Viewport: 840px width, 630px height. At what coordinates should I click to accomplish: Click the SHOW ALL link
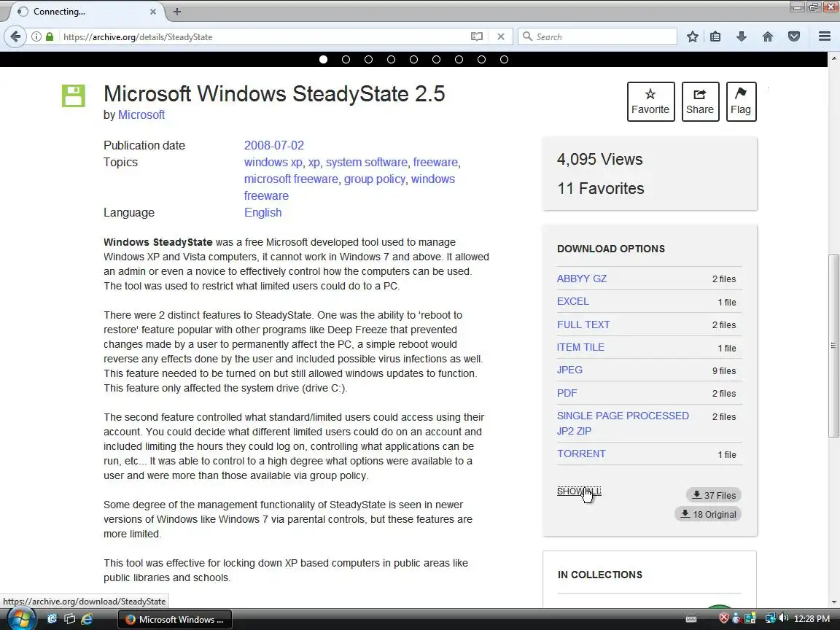point(578,491)
